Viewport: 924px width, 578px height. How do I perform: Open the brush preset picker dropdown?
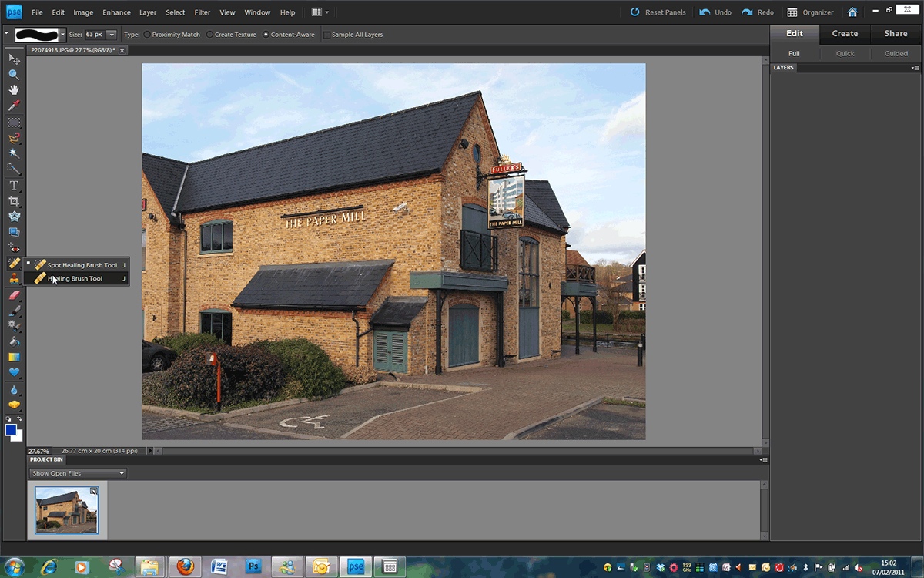[x=62, y=35]
